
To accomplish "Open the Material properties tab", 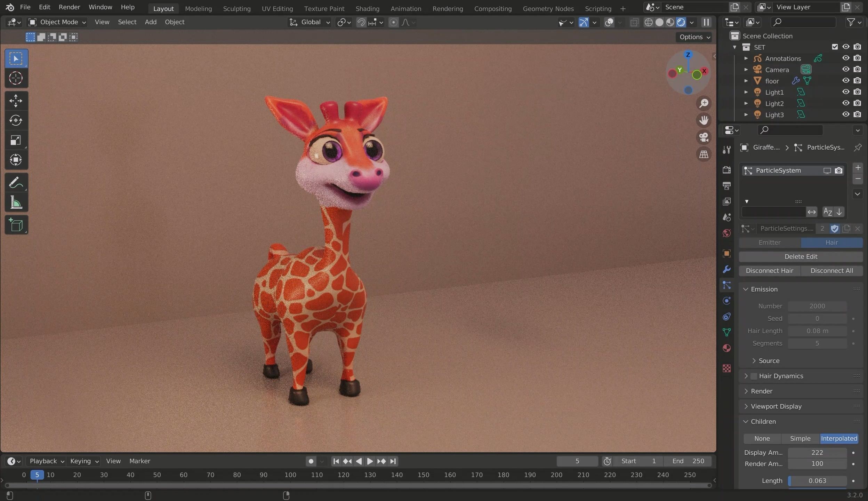I will 726,348.
